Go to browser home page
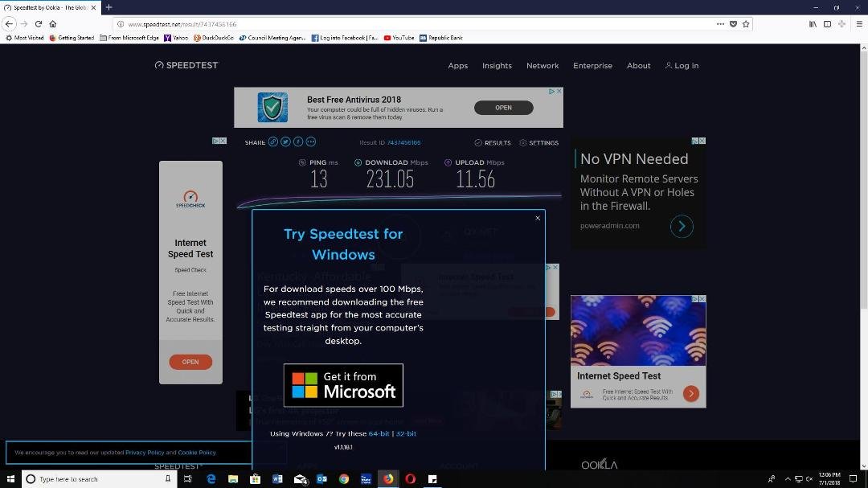 coord(52,24)
